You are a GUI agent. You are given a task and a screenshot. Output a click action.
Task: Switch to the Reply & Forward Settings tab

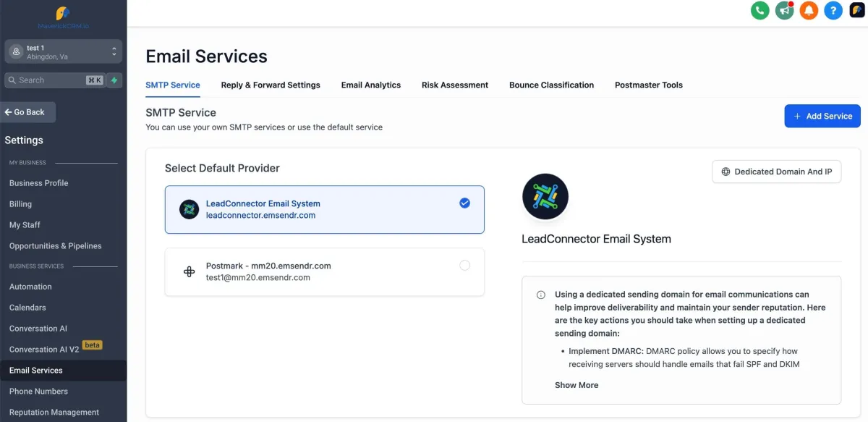[x=271, y=85]
